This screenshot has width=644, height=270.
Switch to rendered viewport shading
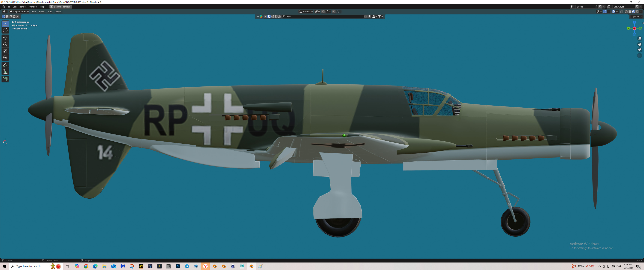click(637, 12)
